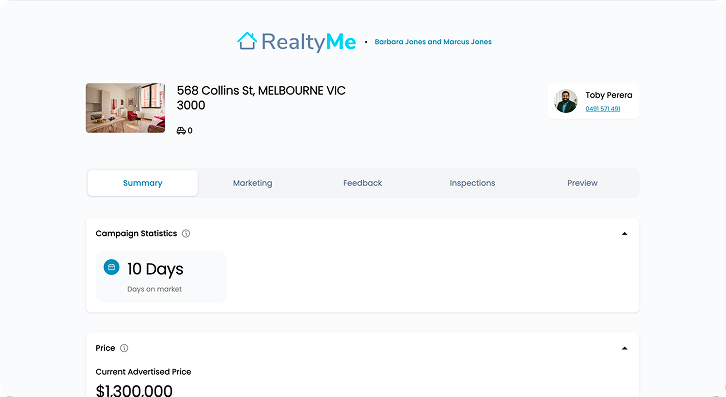Click the Price section heading
Image resolution: width=726 pixels, height=397 pixels.
pyautogui.click(x=105, y=348)
